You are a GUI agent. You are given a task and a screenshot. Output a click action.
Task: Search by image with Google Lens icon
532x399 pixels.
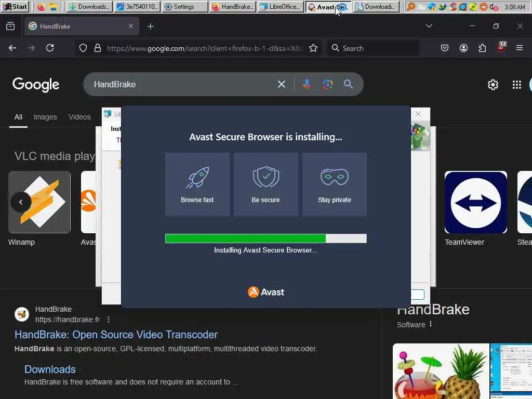pos(327,84)
